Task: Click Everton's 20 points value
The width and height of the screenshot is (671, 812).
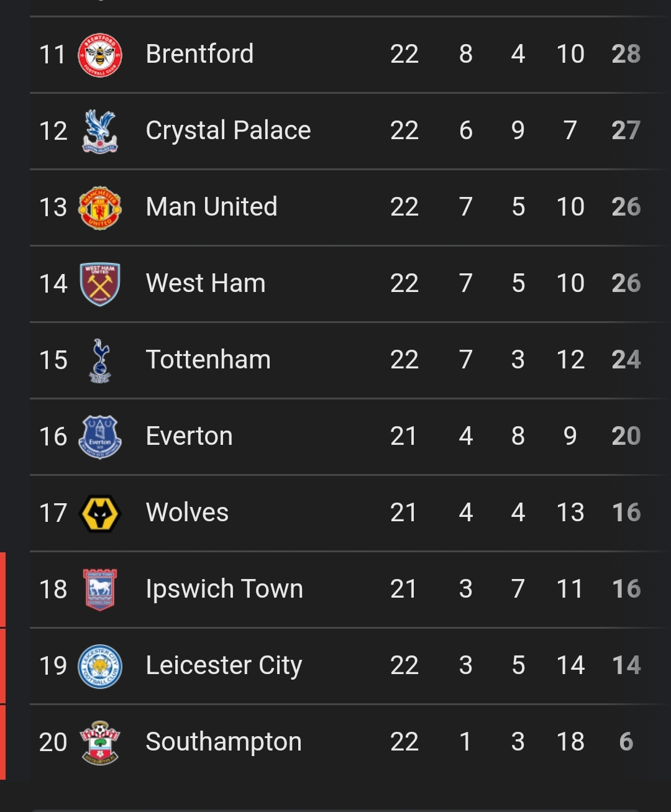Action: click(x=626, y=436)
